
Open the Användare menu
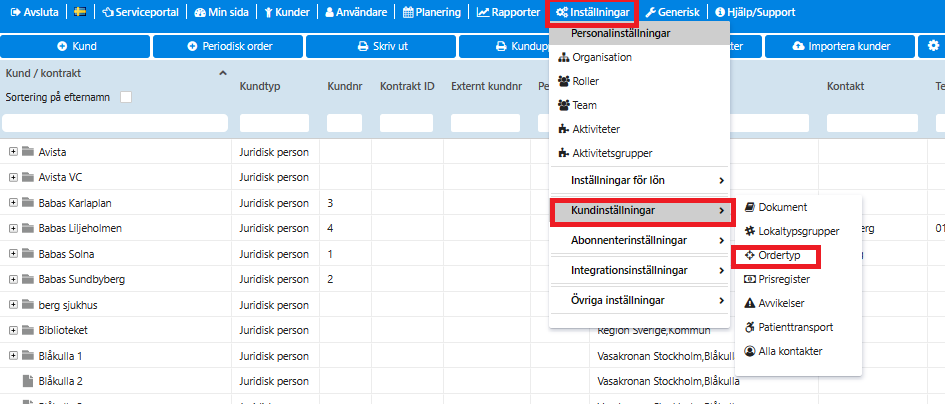(356, 12)
